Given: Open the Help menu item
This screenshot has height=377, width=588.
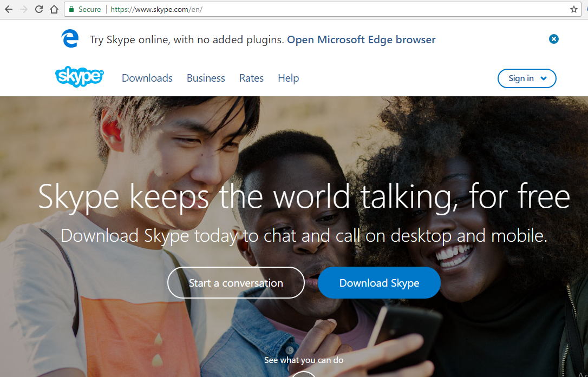Looking at the screenshot, I should tap(289, 78).
